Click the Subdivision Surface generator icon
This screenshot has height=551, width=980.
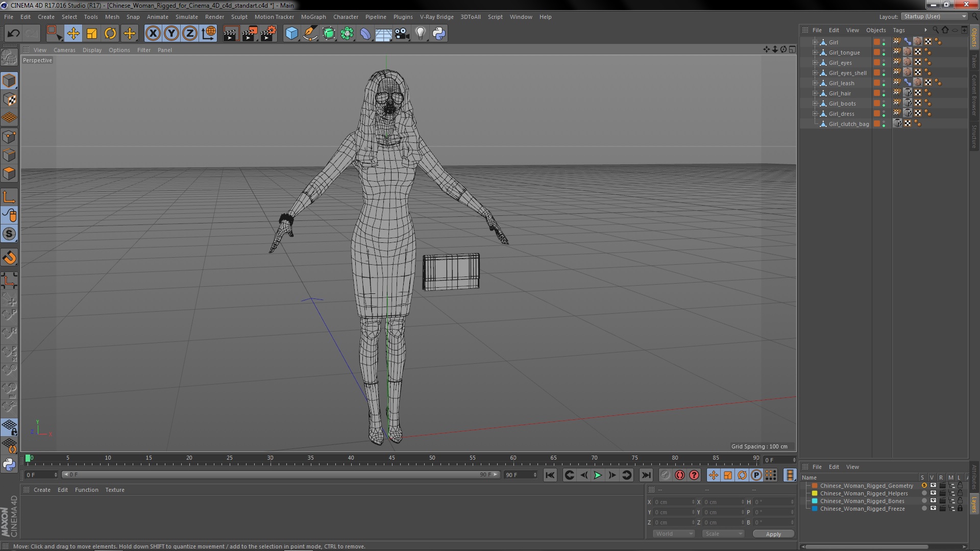click(329, 34)
